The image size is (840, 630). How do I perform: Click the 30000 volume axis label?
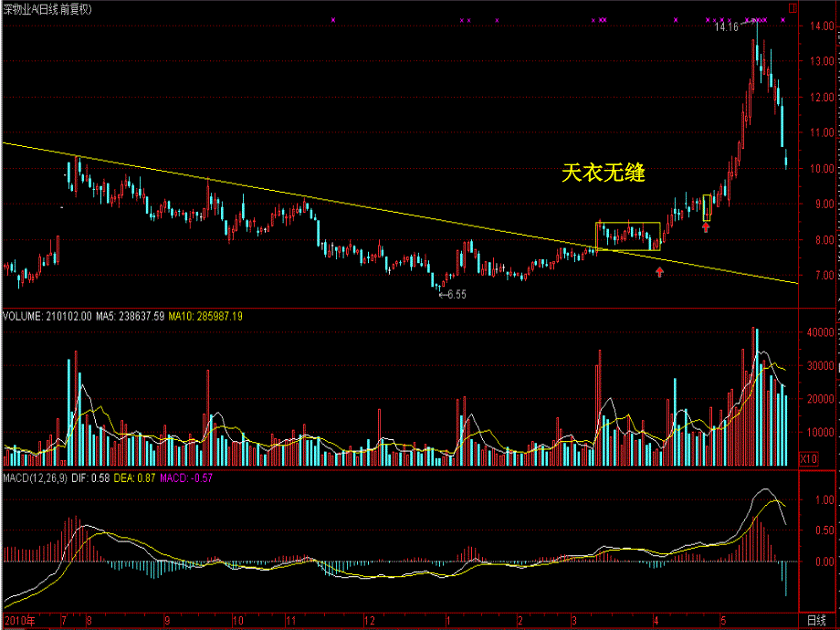(821, 366)
